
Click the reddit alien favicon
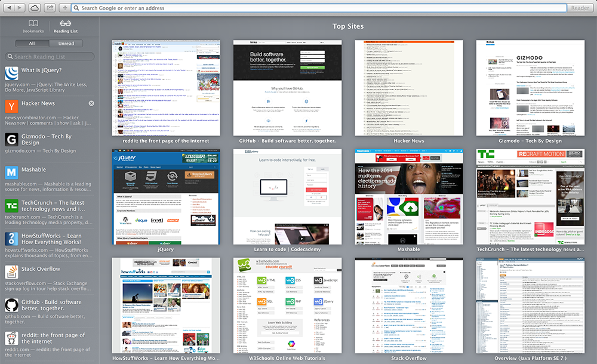(x=11, y=338)
